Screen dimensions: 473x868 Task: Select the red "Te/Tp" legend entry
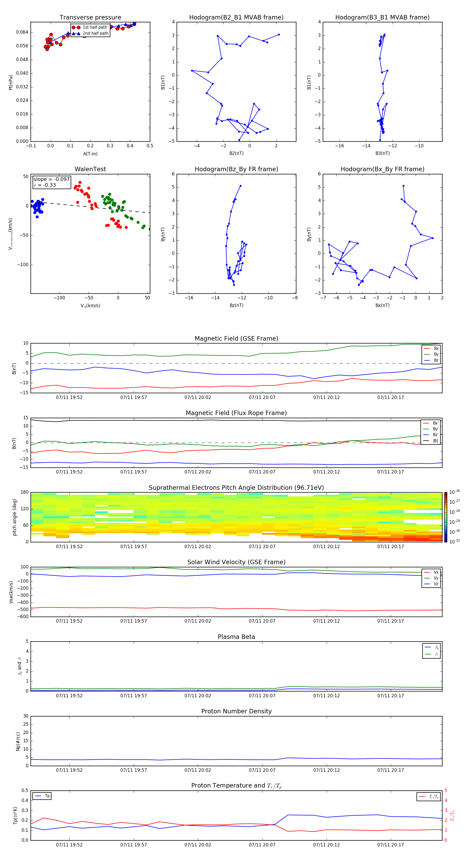(x=429, y=796)
